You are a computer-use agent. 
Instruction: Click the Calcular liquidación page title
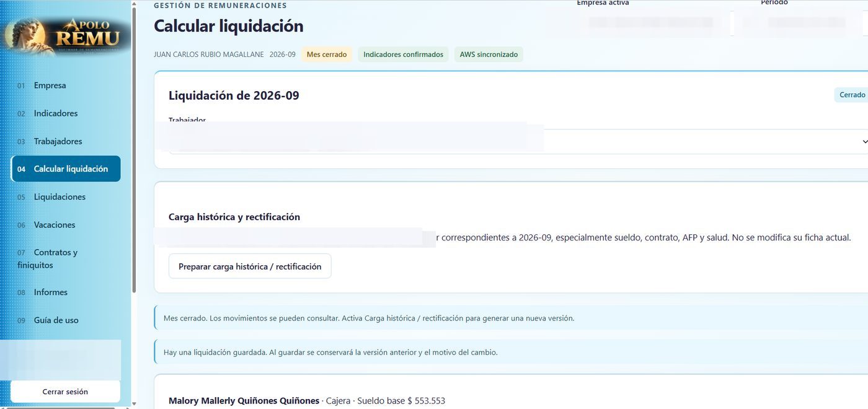point(229,26)
